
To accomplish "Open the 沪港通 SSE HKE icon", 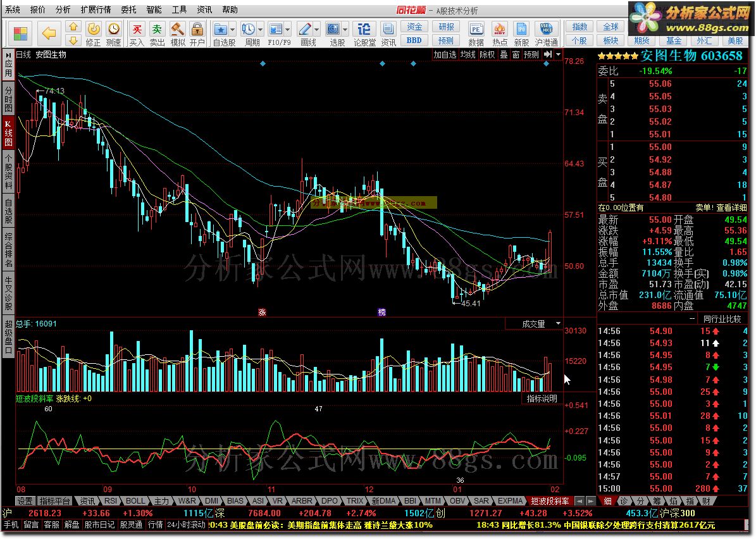I will click(x=546, y=34).
